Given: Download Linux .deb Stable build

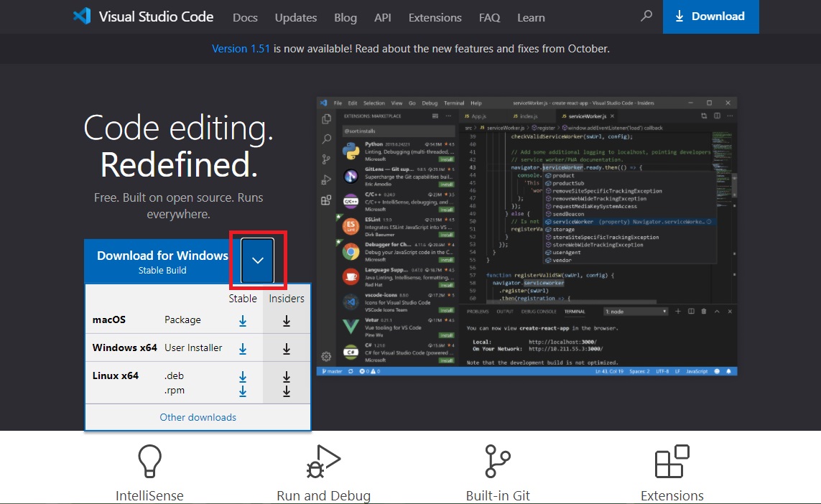Looking at the screenshot, I should coord(243,376).
